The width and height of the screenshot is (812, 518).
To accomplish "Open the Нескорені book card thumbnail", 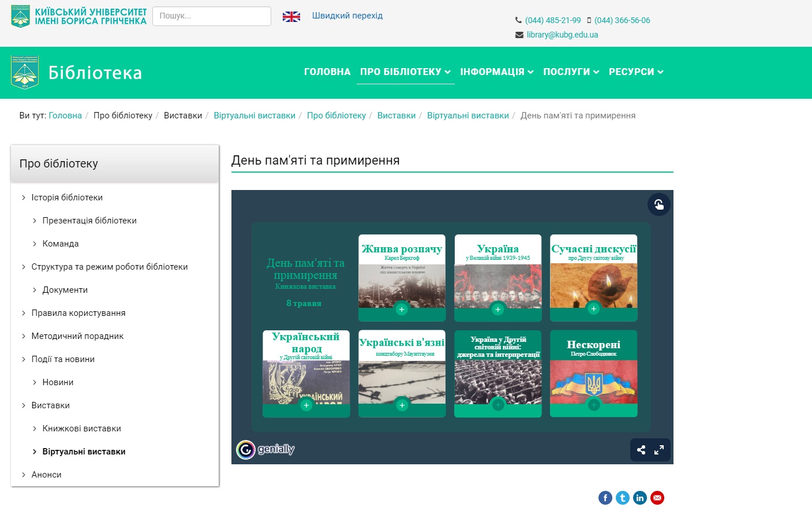I will [x=593, y=373].
